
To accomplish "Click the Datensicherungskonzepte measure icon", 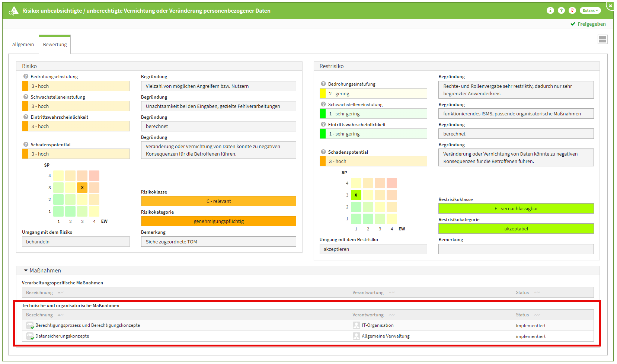I will (30, 336).
